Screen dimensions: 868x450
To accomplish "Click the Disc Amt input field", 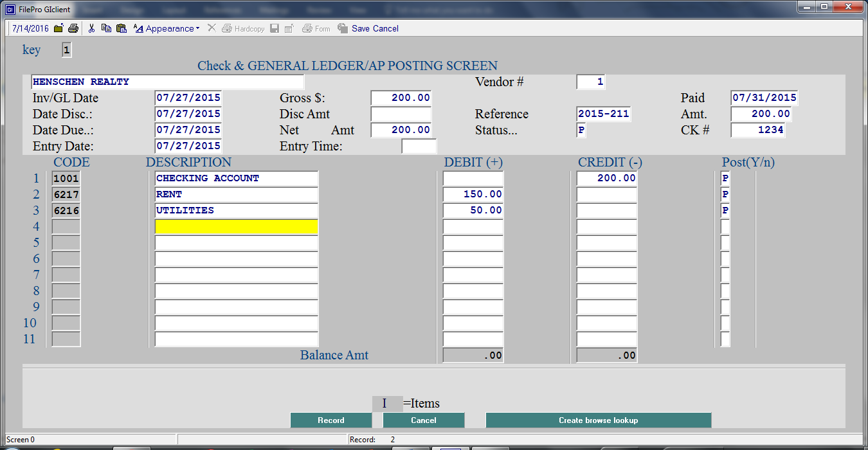I will pyautogui.click(x=401, y=114).
